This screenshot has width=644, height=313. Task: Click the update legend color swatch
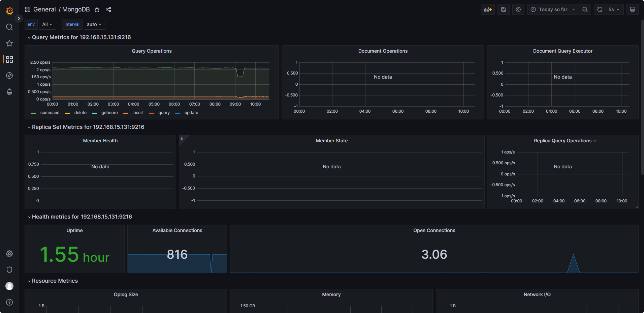tap(178, 113)
